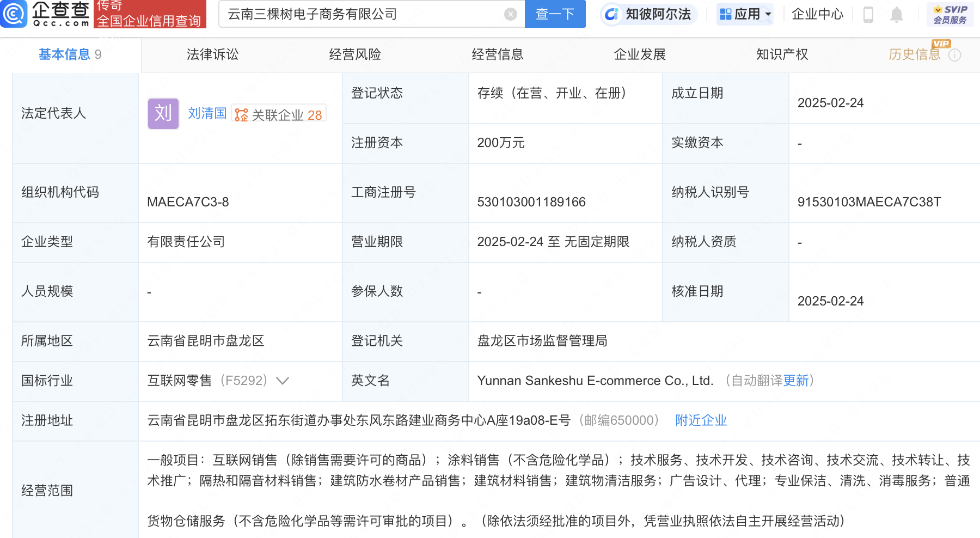Open 刘清国 legal representative link
Viewport: 980px width, 538px height.
pyautogui.click(x=207, y=113)
